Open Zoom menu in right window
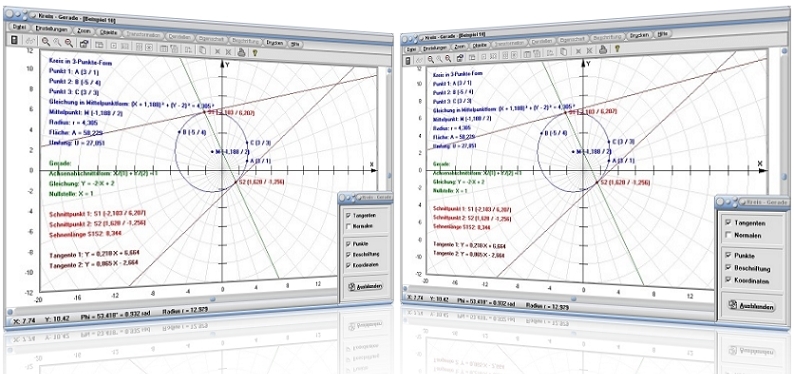794x374 pixels. point(460,47)
